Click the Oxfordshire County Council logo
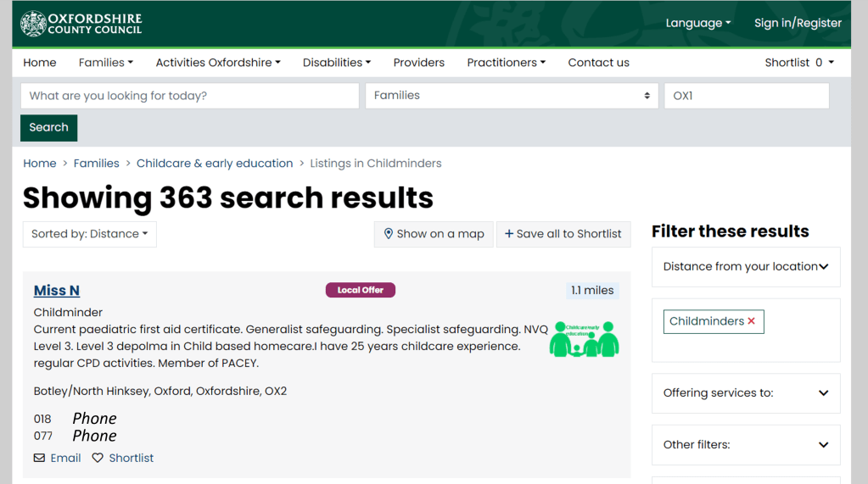The width and height of the screenshot is (868, 484). click(x=81, y=24)
